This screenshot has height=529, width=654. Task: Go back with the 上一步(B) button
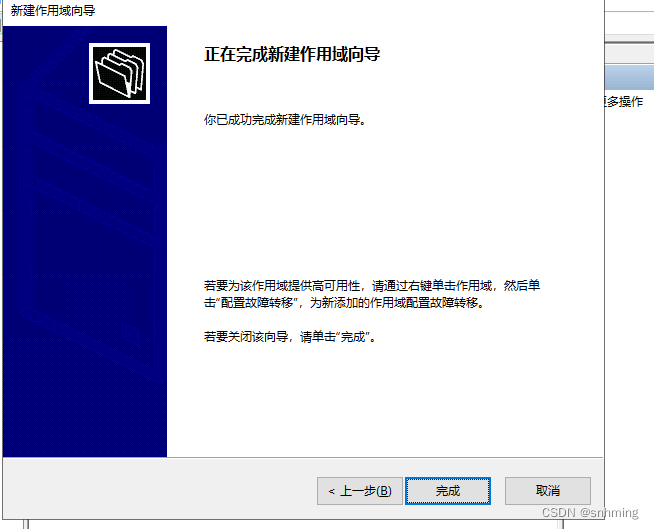pos(361,491)
